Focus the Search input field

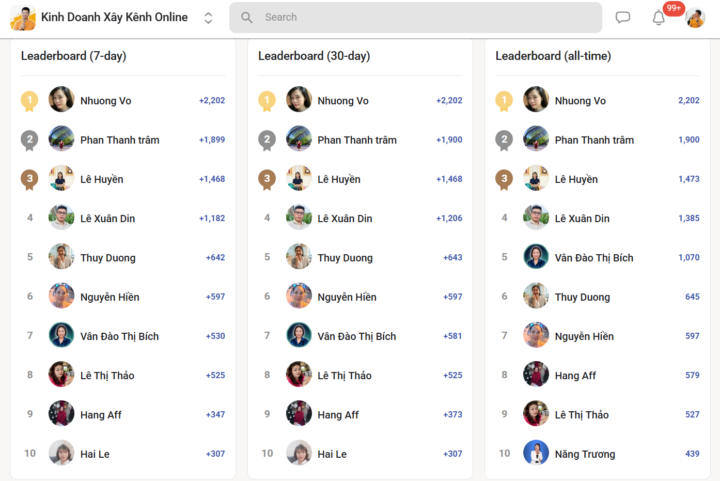416,17
